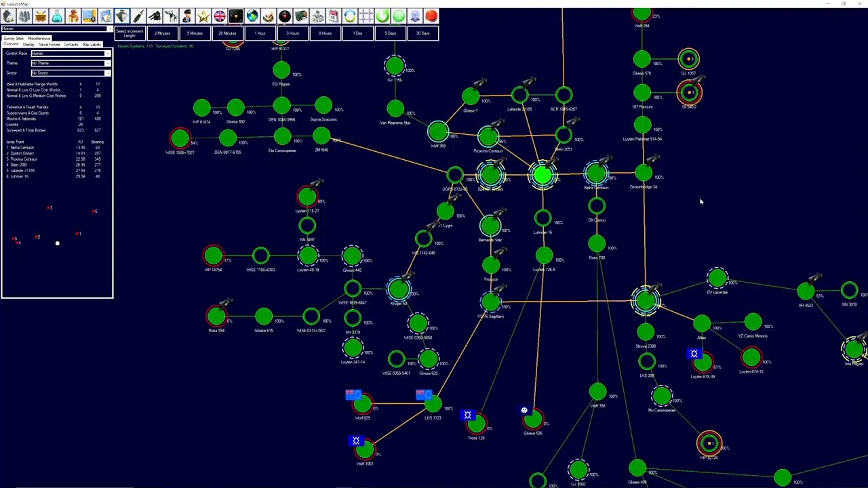
Task: Open Race details via the UK flag icon
Action: [220, 16]
